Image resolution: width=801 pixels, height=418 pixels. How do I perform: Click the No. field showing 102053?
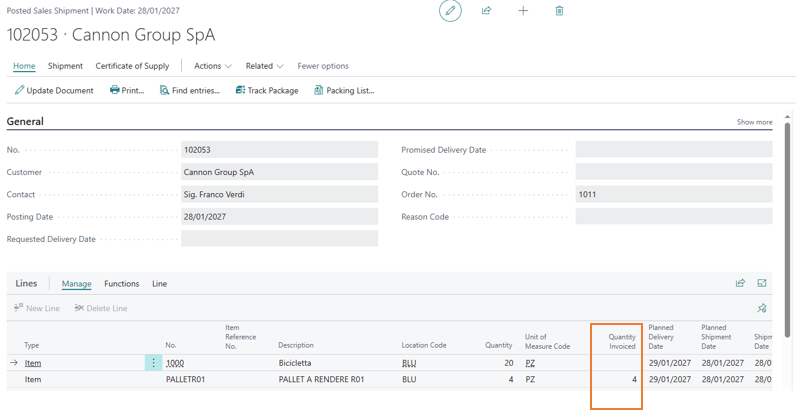point(279,150)
